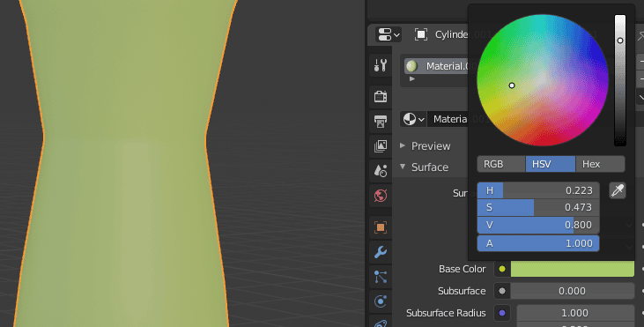Click the Subsurface Radius socket dot
This screenshot has height=327, width=644.
point(502,313)
